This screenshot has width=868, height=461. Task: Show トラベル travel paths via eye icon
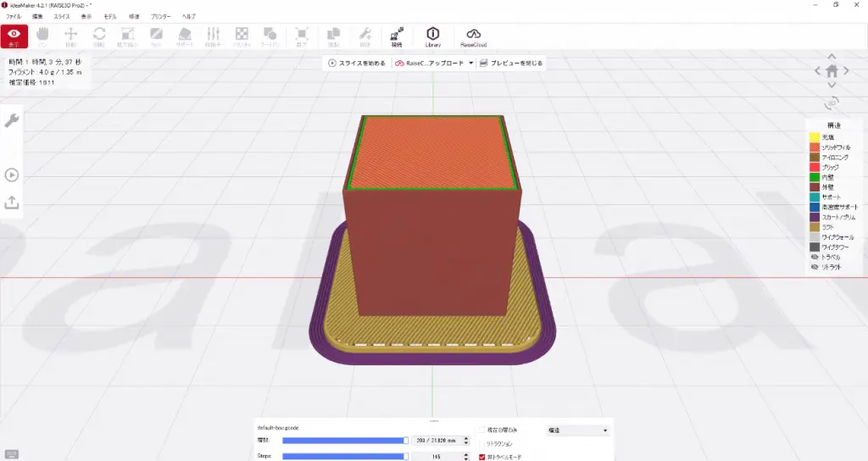click(814, 257)
